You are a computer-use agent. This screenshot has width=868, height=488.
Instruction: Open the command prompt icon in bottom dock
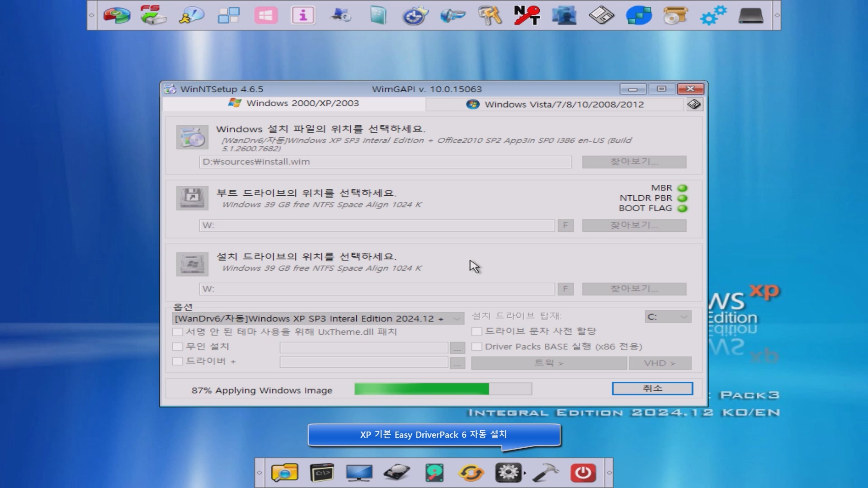click(322, 473)
